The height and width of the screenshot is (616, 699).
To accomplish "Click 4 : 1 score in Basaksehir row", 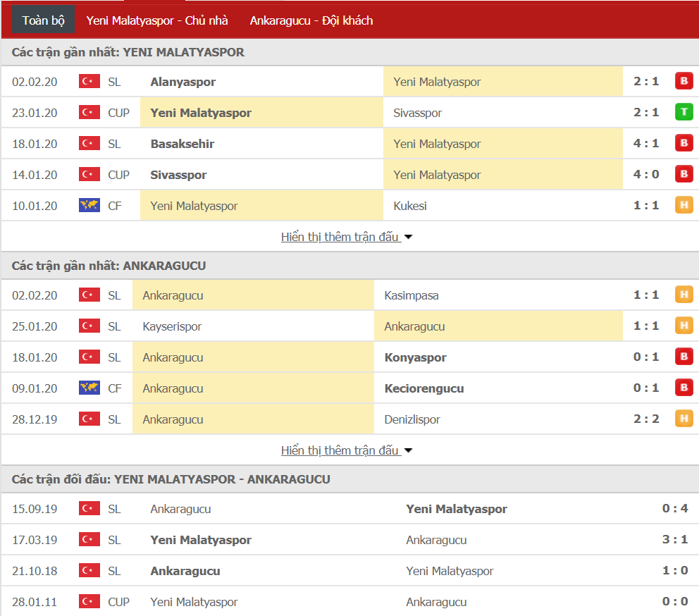I will coord(646,143).
